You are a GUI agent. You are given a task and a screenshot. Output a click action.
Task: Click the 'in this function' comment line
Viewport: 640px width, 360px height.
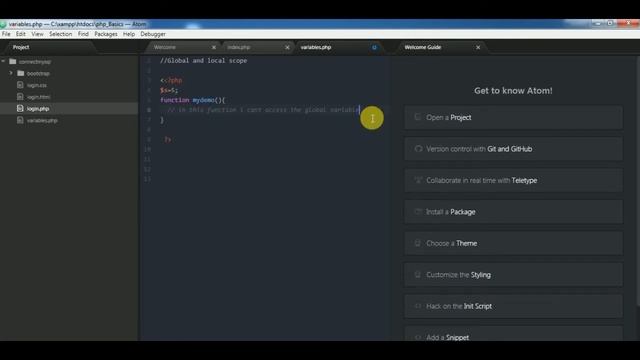pos(263,110)
